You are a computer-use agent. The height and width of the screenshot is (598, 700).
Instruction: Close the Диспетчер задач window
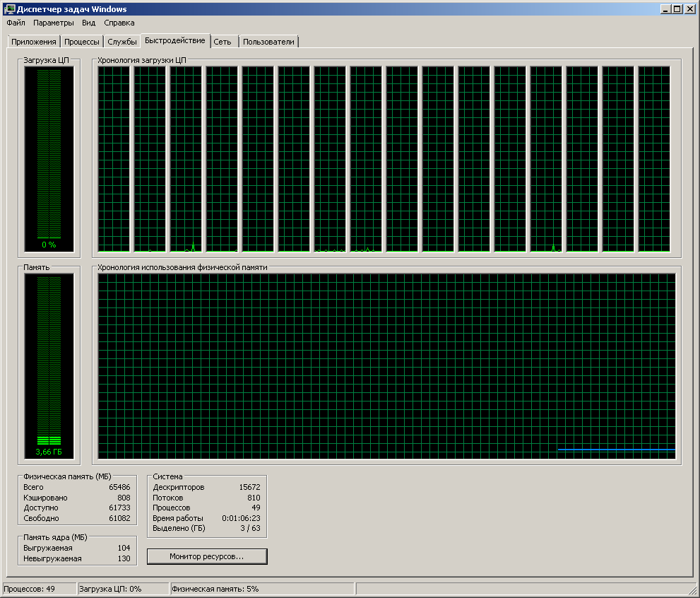689,9
